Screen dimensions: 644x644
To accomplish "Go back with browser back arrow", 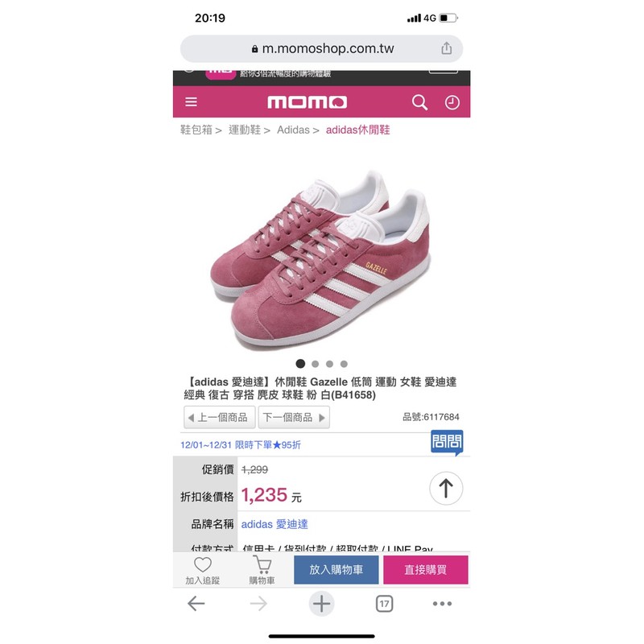I will [x=196, y=604].
